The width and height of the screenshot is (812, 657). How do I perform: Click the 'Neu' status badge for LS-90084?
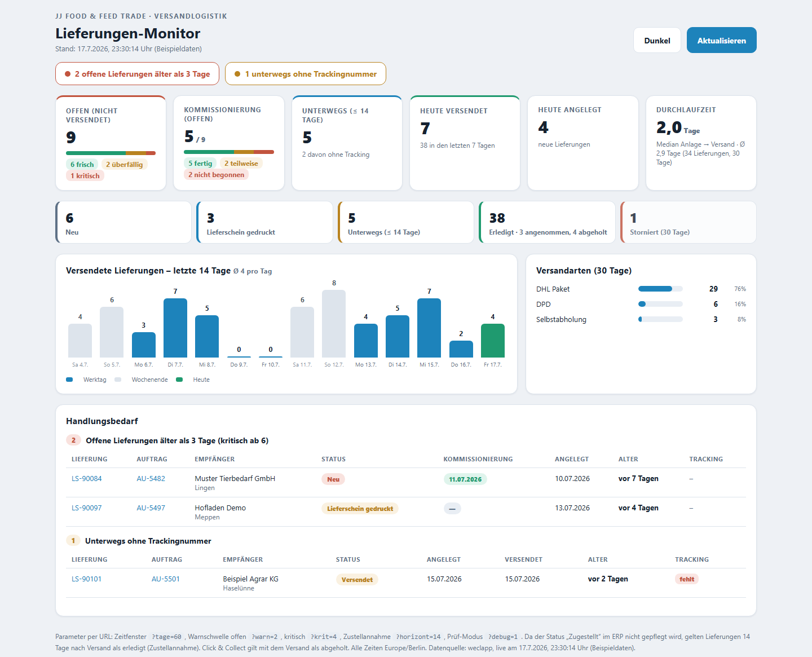click(x=333, y=479)
